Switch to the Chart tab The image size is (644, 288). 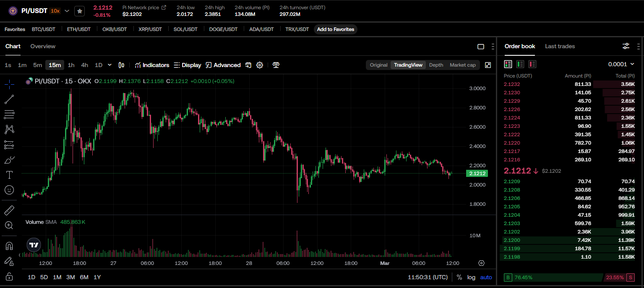tap(13, 46)
